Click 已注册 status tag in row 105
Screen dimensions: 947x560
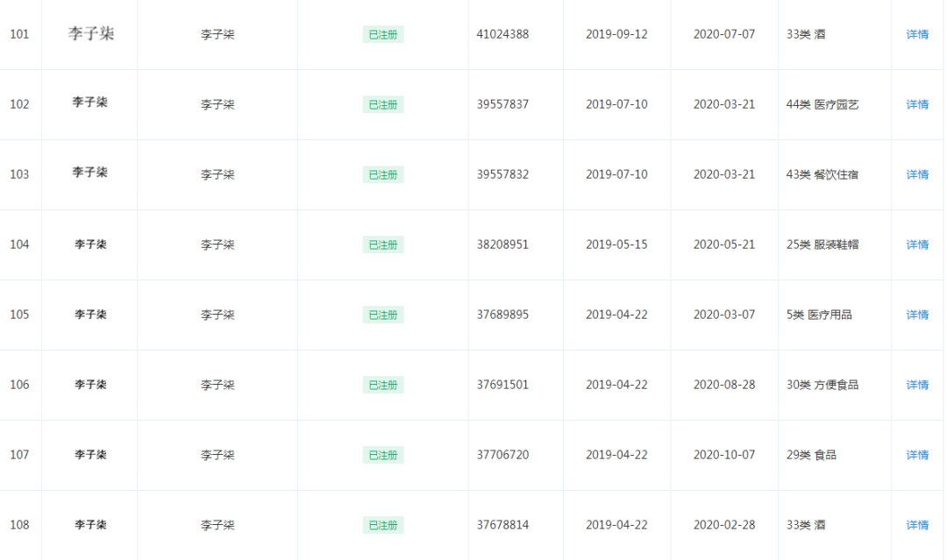[x=383, y=315]
